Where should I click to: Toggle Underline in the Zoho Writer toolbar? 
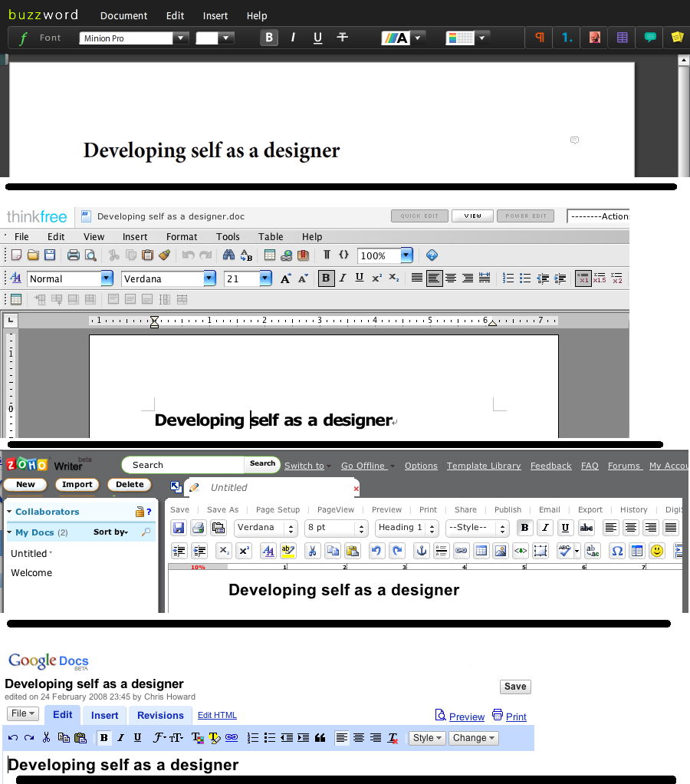(565, 528)
